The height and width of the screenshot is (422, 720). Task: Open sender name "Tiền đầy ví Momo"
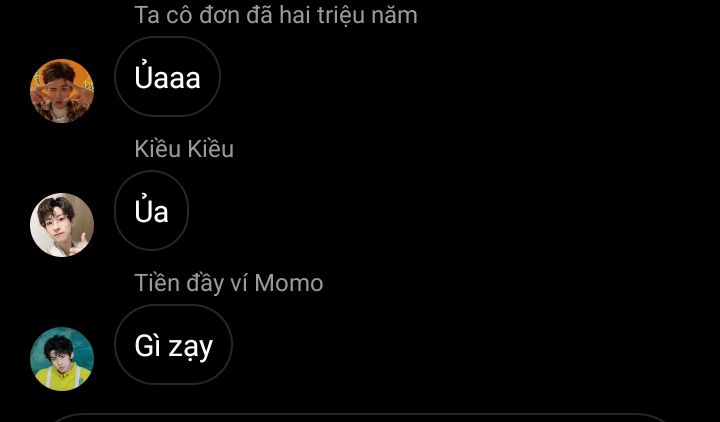pos(229,283)
